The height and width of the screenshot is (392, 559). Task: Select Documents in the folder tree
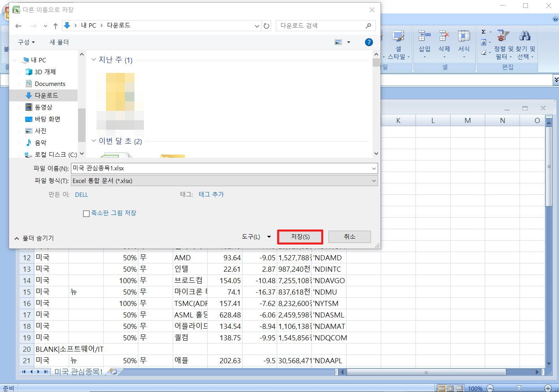pyautogui.click(x=50, y=84)
